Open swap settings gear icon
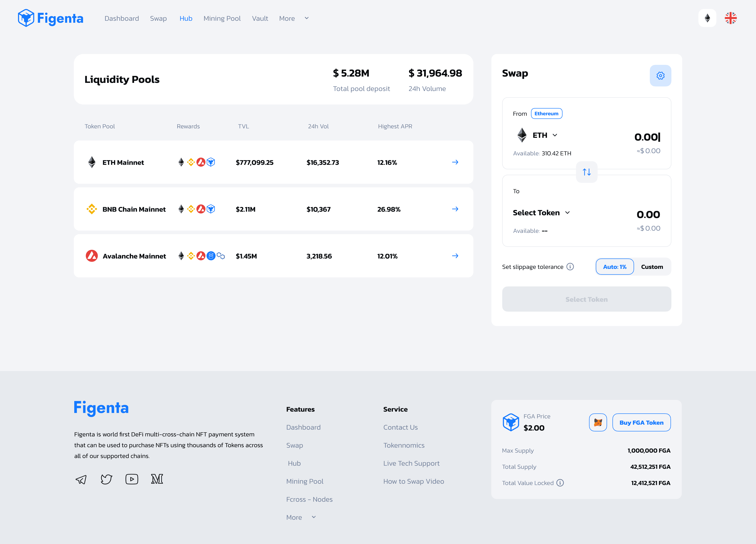Viewport: 756px width, 544px height. tap(660, 76)
